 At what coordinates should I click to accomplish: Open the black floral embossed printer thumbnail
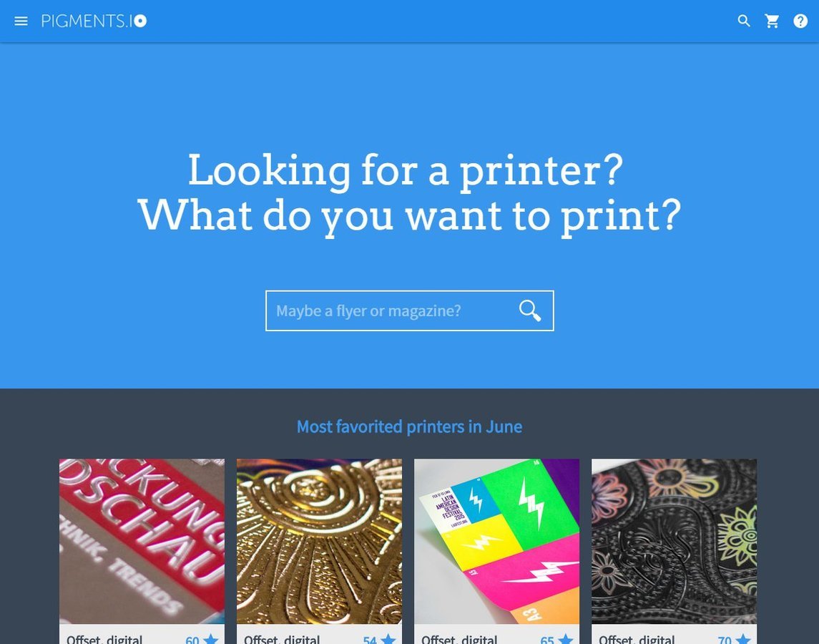pyautogui.click(x=674, y=541)
